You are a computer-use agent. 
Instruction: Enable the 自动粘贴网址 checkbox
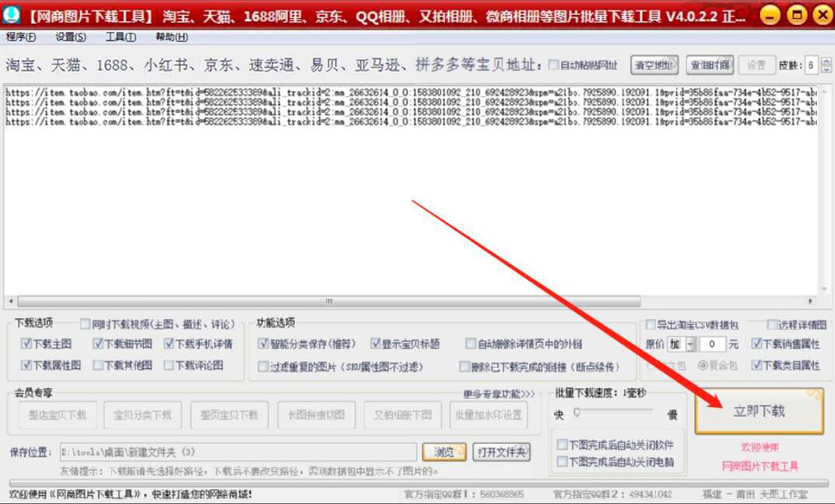point(554,65)
